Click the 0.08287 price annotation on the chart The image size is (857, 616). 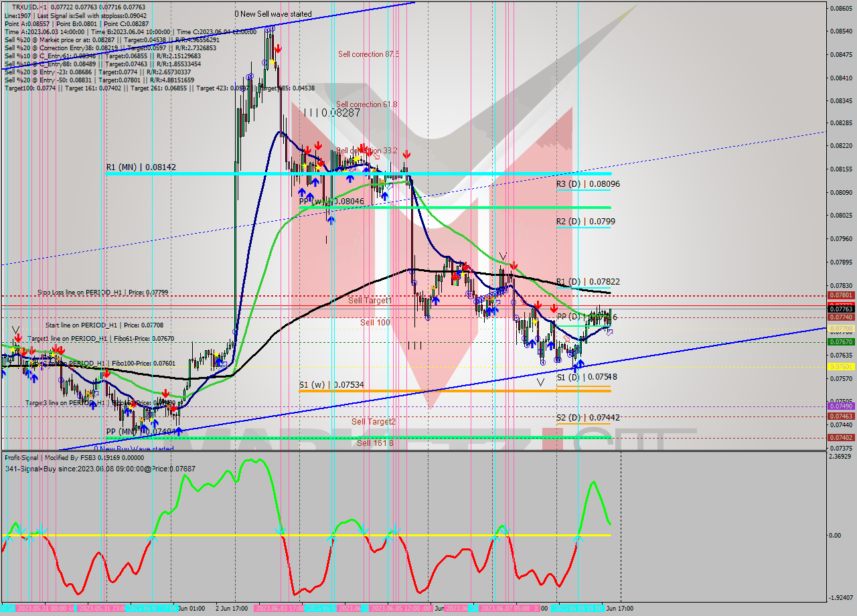[342, 113]
